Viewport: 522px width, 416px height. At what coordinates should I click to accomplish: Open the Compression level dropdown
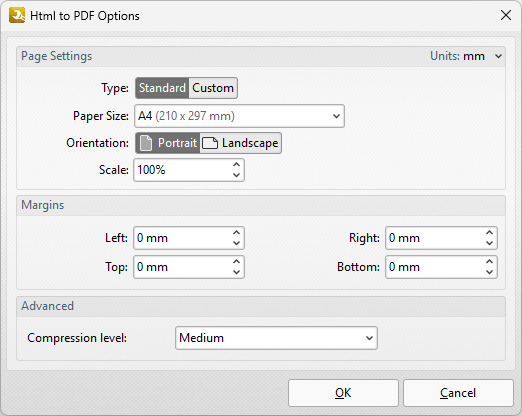point(276,338)
